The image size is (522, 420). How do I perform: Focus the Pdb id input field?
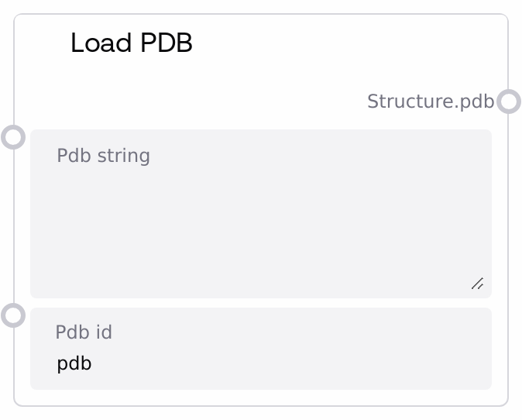tap(260, 363)
